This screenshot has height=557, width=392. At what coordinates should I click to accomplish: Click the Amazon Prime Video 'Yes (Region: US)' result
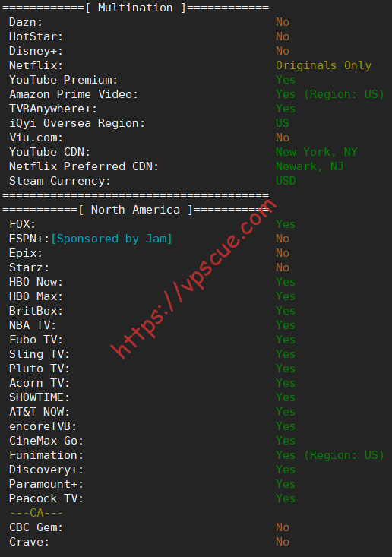click(x=330, y=94)
